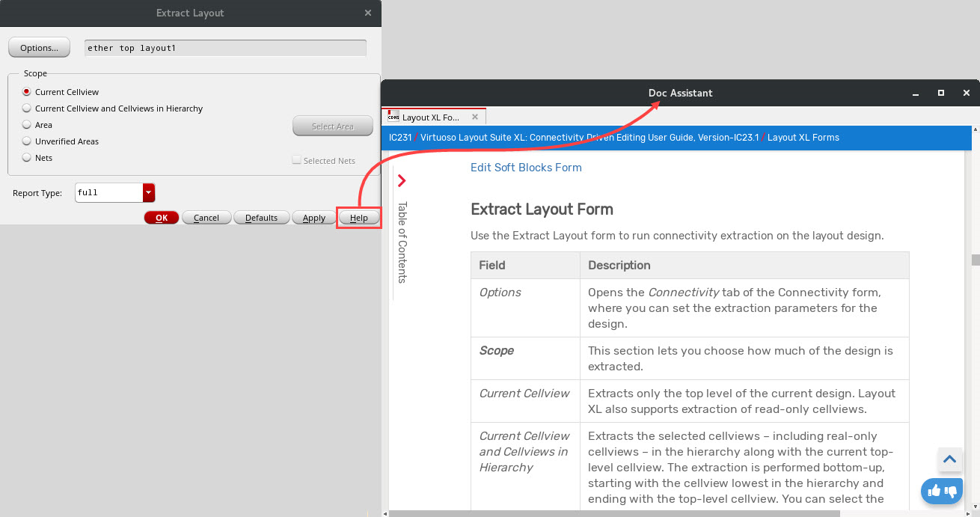The width and height of the screenshot is (980, 517).
Task: Open the thumbs up/down feedback button
Action: pyautogui.click(x=942, y=492)
